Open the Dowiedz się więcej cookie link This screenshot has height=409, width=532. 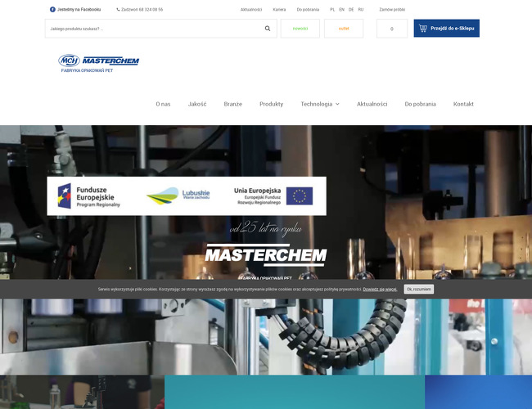(x=380, y=290)
